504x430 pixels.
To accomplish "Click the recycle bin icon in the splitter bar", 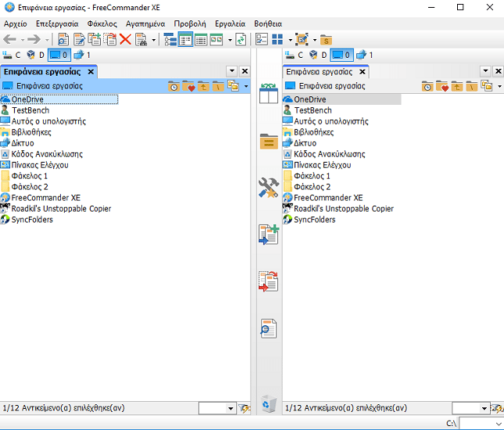I will 269,403.
